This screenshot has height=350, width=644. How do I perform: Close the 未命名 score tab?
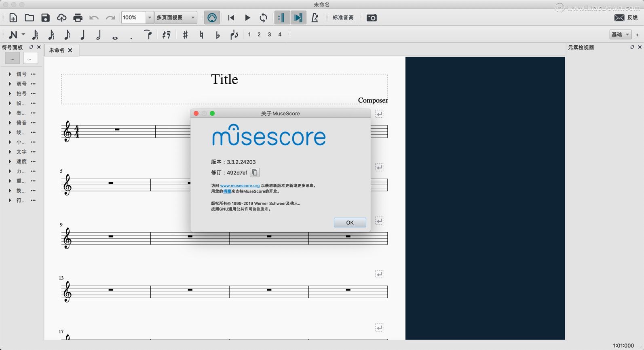click(70, 50)
